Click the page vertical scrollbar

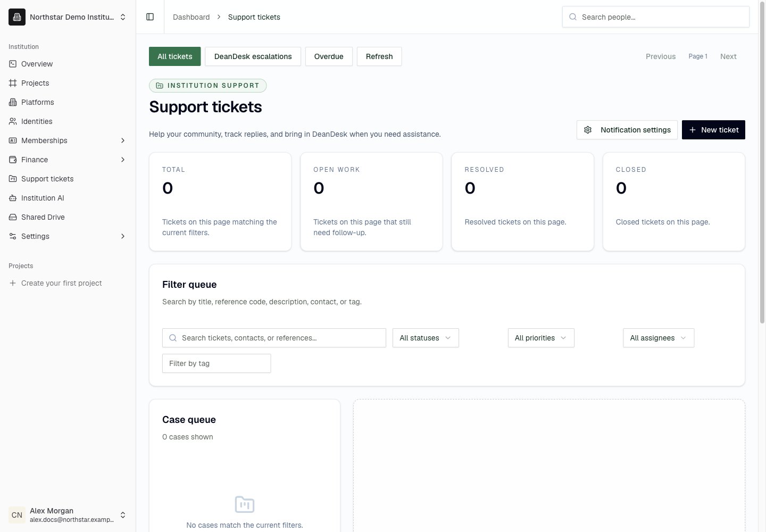coord(762,163)
